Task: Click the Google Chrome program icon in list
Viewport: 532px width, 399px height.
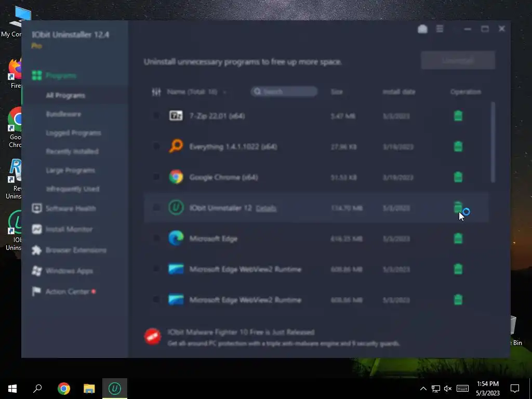Action: coord(176,177)
